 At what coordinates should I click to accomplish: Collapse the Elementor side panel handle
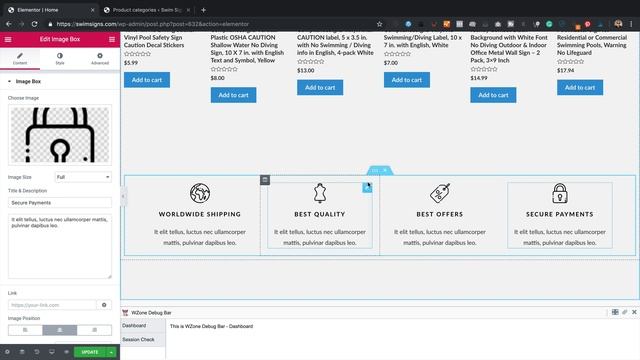click(x=123, y=196)
